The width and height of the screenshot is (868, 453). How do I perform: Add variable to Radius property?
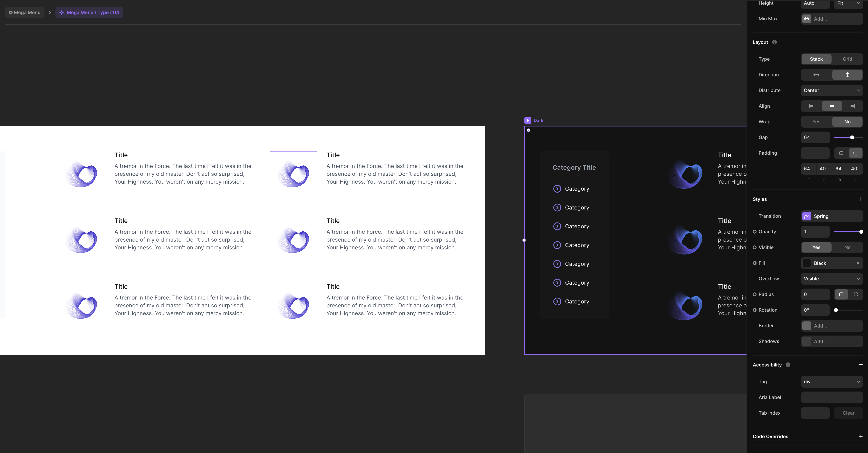tap(754, 294)
